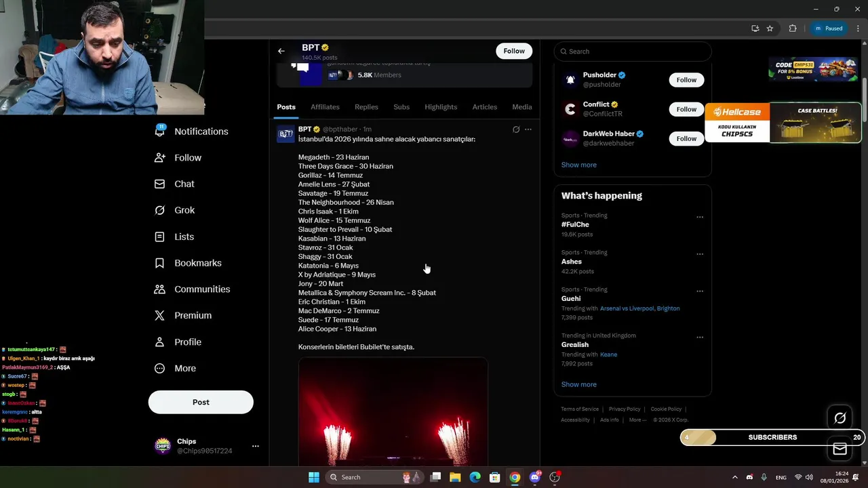Open the Cookie Policy link
The width and height of the screenshot is (868, 488).
point(666,409)
